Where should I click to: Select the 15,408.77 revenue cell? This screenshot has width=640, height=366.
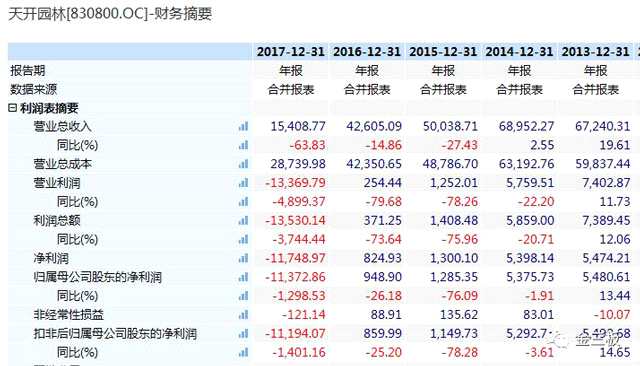[x=298, y=126]
